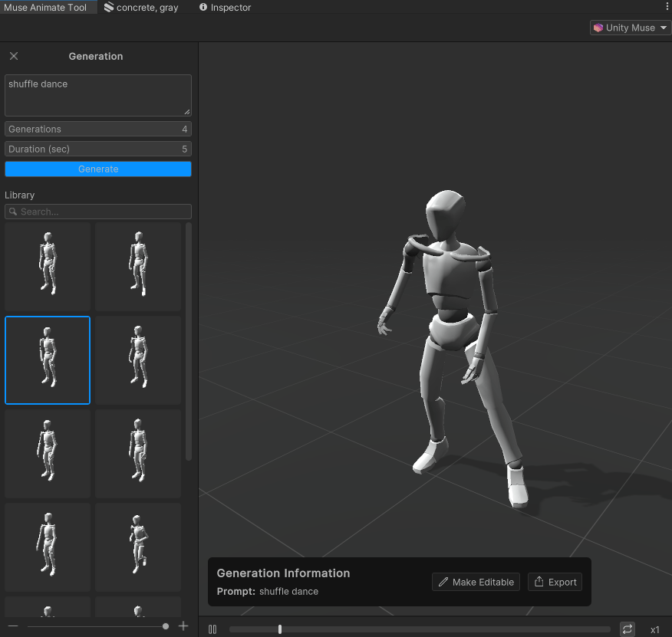This screenshot has width=672, height=637.
Task: Click the Make Editable button
Action: [x=476, y=582]
